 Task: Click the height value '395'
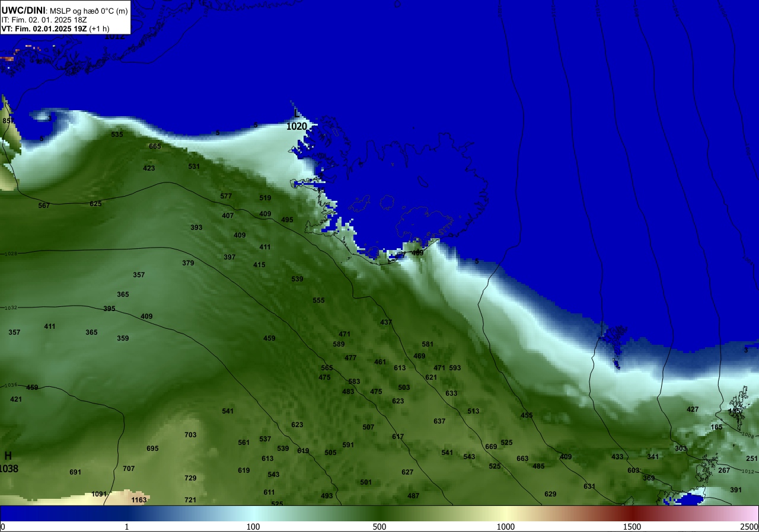[109, 309]
